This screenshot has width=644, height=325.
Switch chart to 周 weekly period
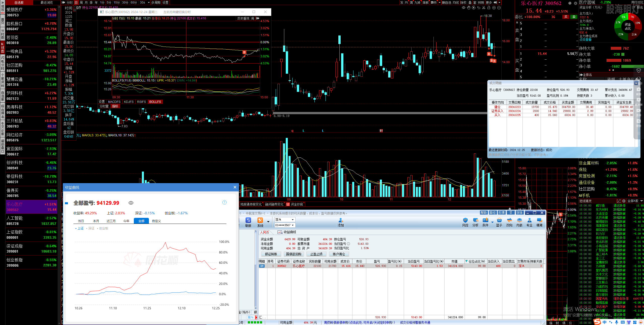click(81, 3)
